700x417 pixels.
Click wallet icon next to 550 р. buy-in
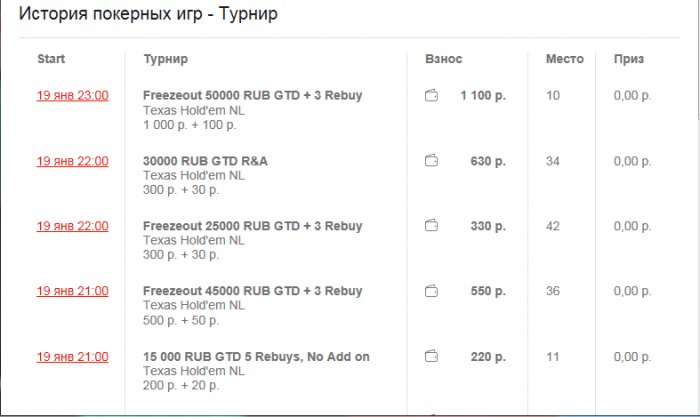(x=432, y=291)
